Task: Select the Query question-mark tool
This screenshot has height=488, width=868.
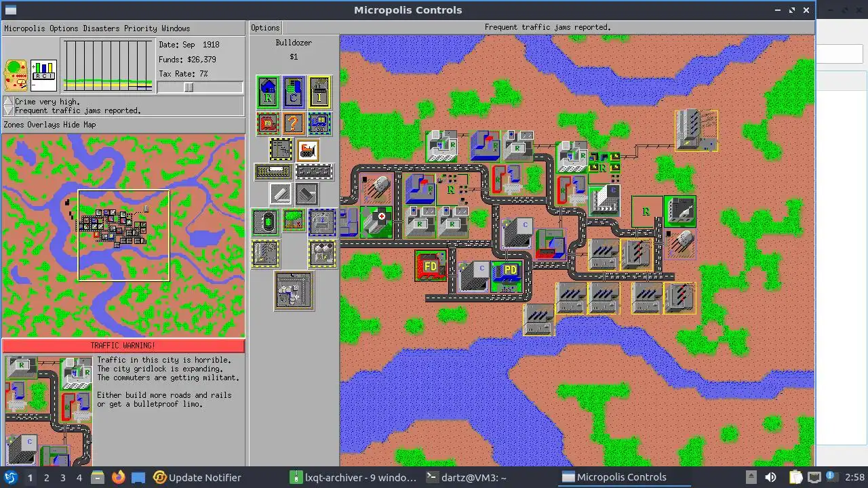Action: click(x=294, y=123)
